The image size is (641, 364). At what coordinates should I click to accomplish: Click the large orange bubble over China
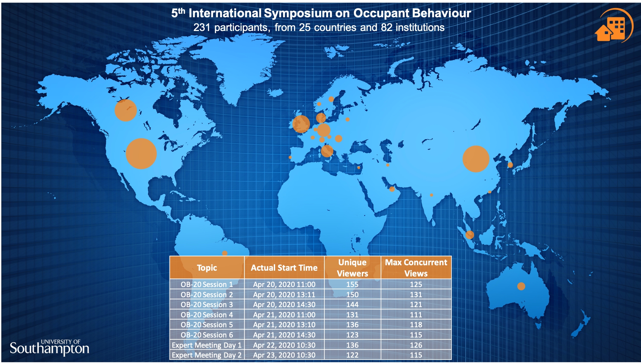point(476,159)
